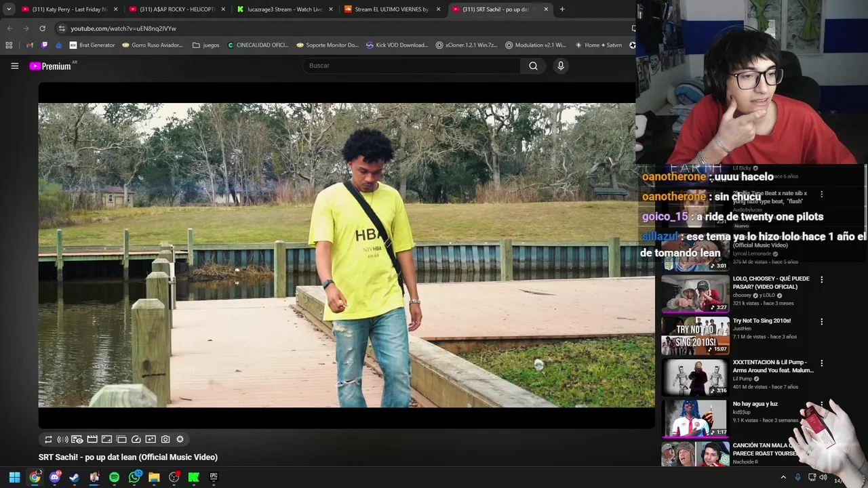Open File Explorer from the taskbar
Screen dimensions: 868x488
[154, 477]
